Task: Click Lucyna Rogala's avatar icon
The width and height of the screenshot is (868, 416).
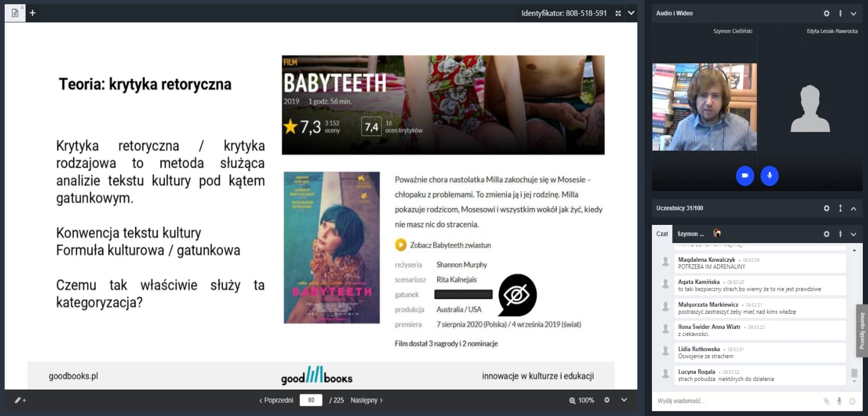Action: click(665, 373)
